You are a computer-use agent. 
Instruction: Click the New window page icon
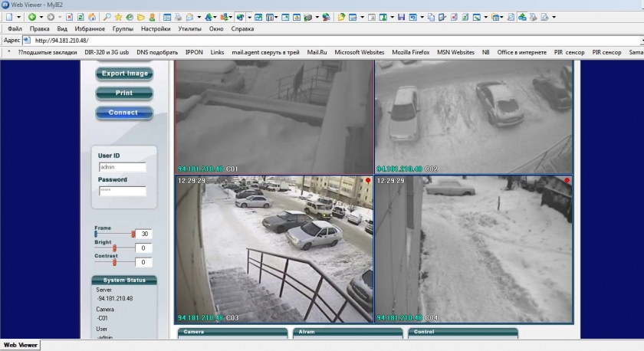[9, 17]
